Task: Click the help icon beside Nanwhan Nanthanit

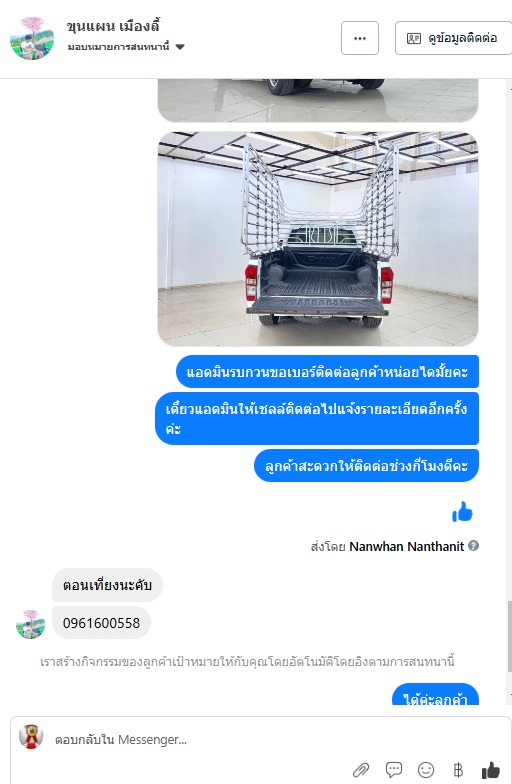Action: 474,546
